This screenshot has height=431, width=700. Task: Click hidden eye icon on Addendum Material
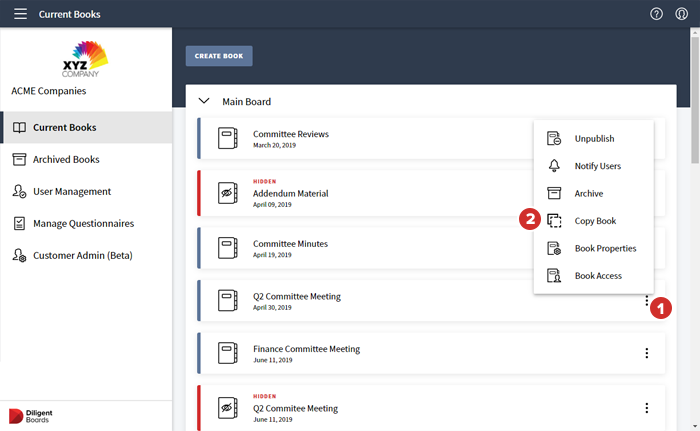click(228, 193)
